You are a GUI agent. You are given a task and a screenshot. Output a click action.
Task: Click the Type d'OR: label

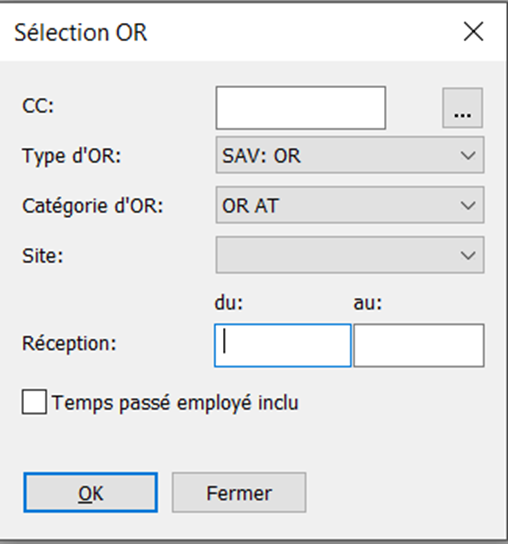coord(71,156)
